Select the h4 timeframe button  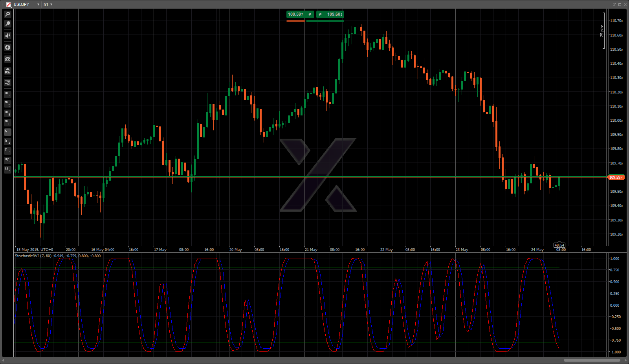[7, 141]
